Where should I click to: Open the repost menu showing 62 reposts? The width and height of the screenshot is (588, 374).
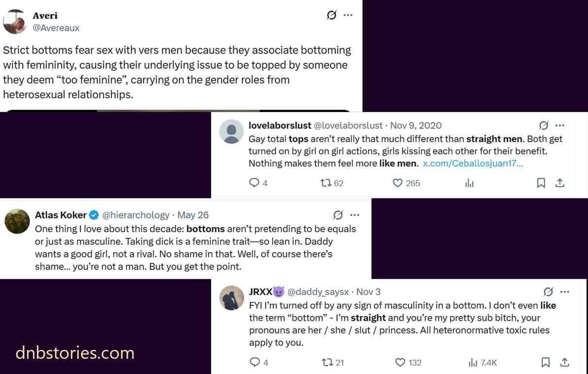pos(326,183)
